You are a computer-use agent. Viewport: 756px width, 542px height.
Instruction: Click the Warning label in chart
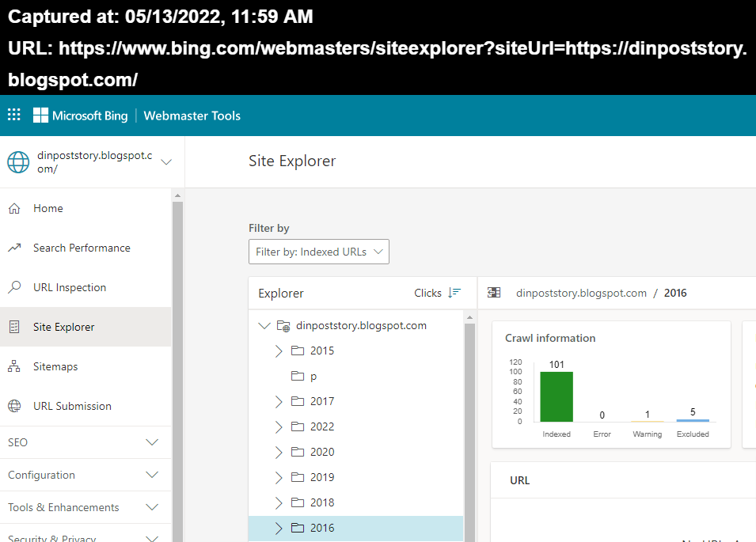(647, 434)
